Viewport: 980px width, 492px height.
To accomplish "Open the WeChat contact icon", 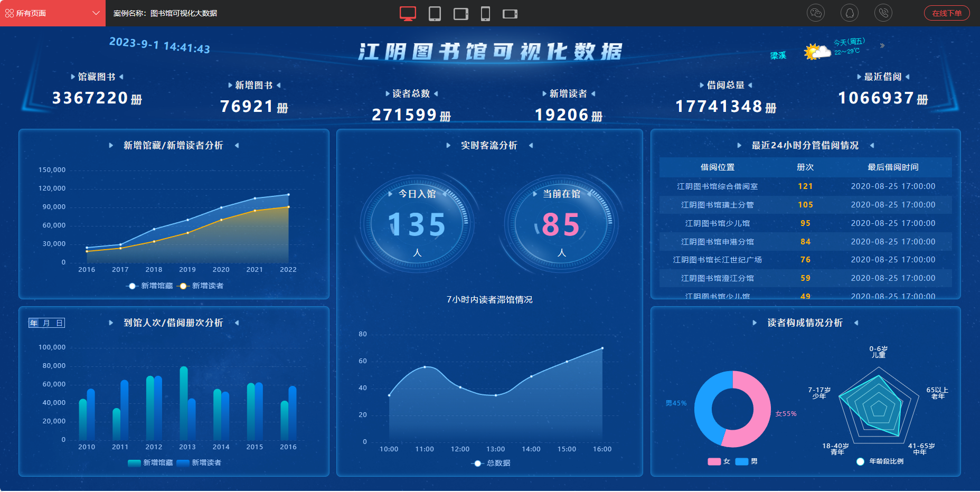I will click(816, 13).
